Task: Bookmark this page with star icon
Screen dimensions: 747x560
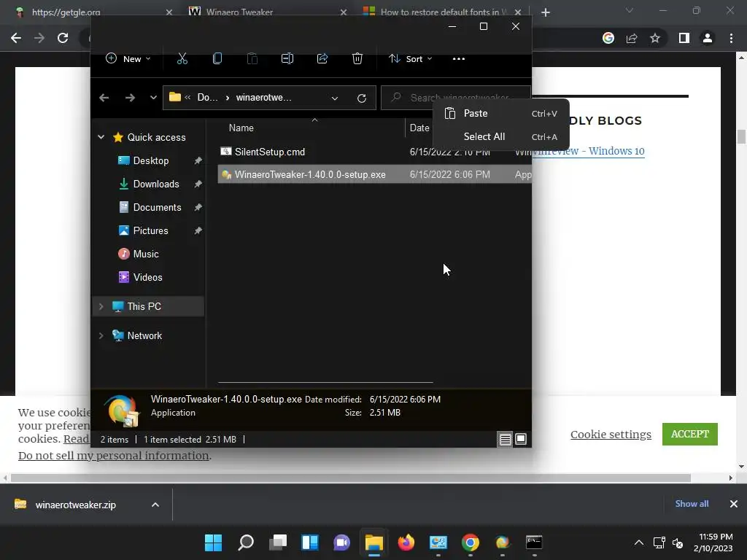Action: (x=655, y=38)
